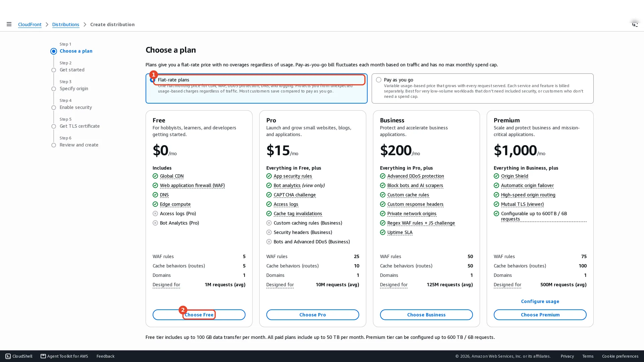
Task: Open Bot analytics feature info
Action: 287,185
